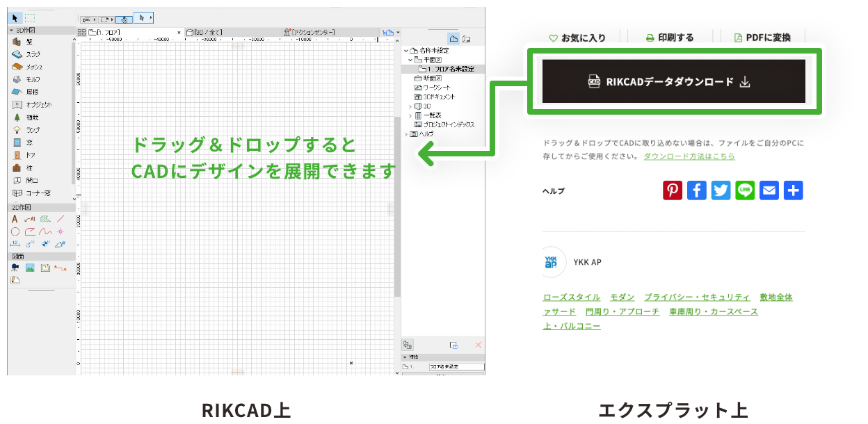Click the PDFに変換 button
This screenshot has height=424, width=868.
[762, 38]
